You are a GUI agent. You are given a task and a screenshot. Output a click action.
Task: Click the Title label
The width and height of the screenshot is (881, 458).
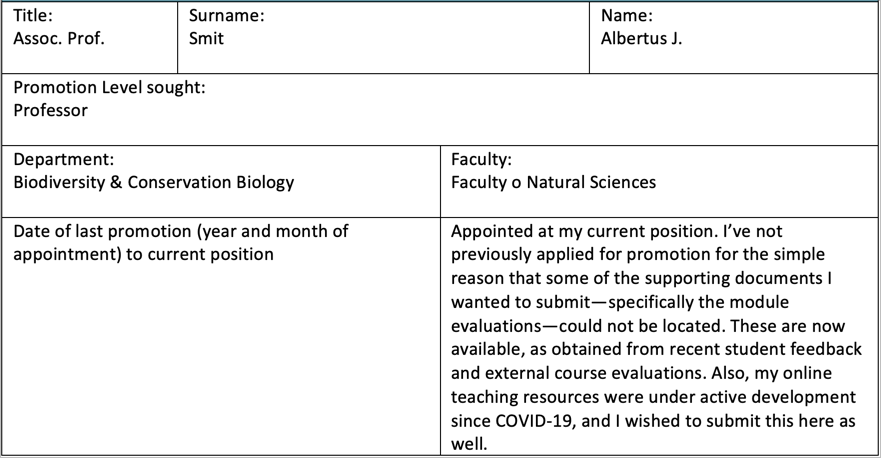pos(33,16)
